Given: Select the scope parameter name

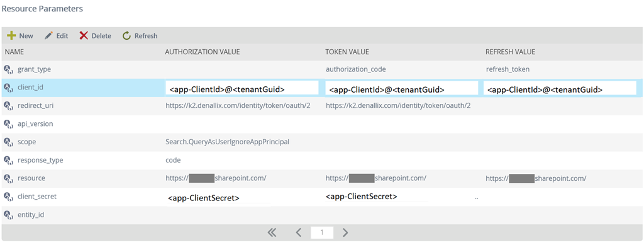Looking at the screenshot, I should (26, 142).
